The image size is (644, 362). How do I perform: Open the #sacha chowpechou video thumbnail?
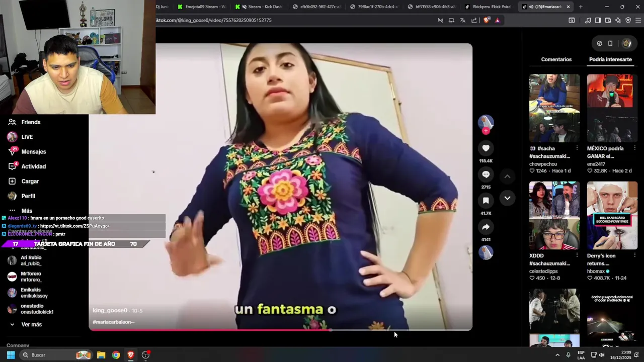pyautogui.click(x=554, y=109)
